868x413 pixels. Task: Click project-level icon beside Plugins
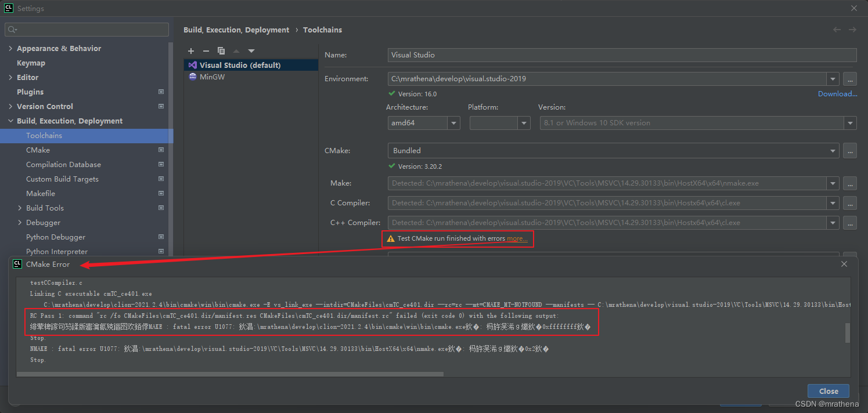coord(161,92)
